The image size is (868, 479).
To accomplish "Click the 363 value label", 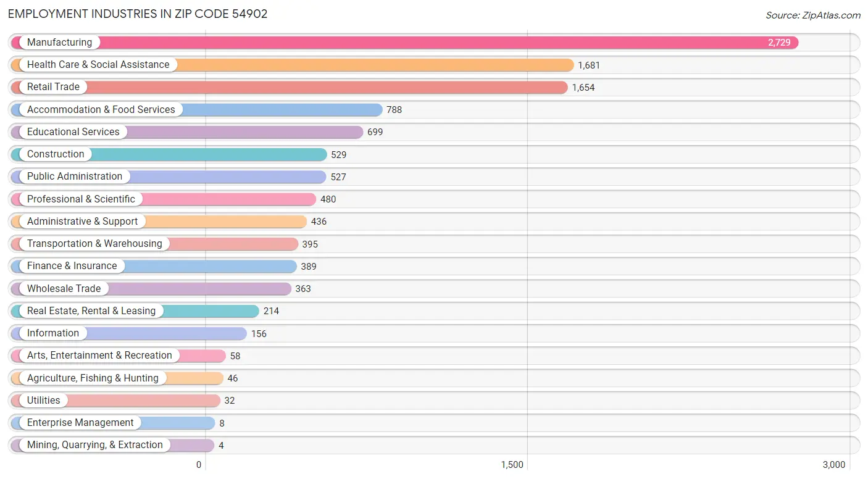I will (303, 289).
